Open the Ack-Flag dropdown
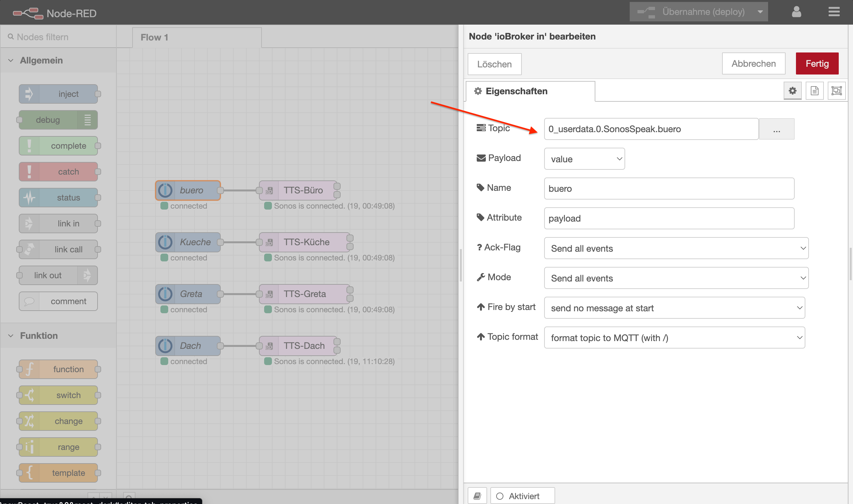 (676, 248)
